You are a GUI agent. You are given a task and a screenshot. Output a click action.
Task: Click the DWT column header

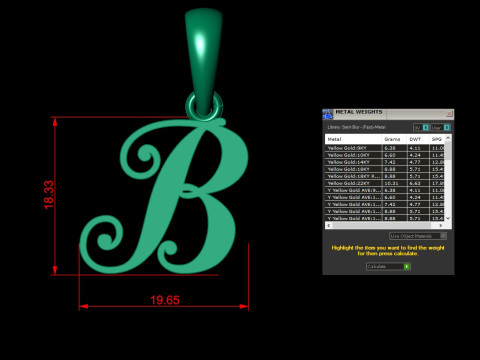pyautogui.click(x=418, y=139)
